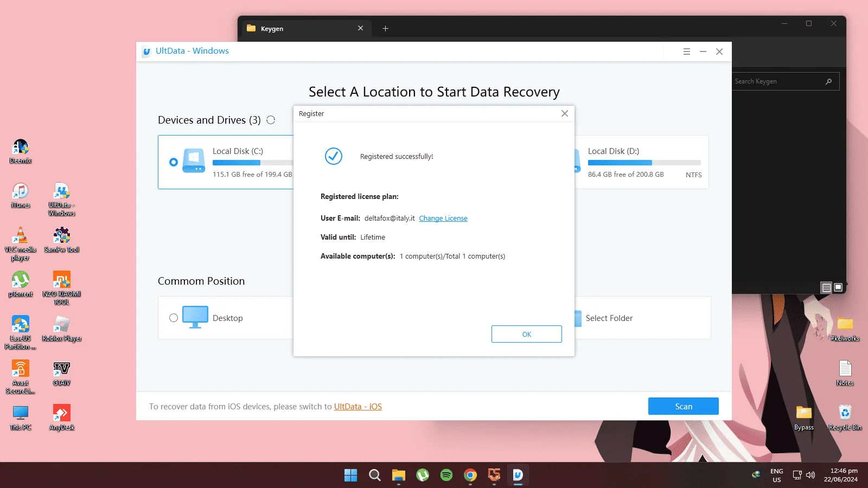Open the clock showing 12:46 pm
The height and width of the screenshot is (488, 868).
coord(841,475)
